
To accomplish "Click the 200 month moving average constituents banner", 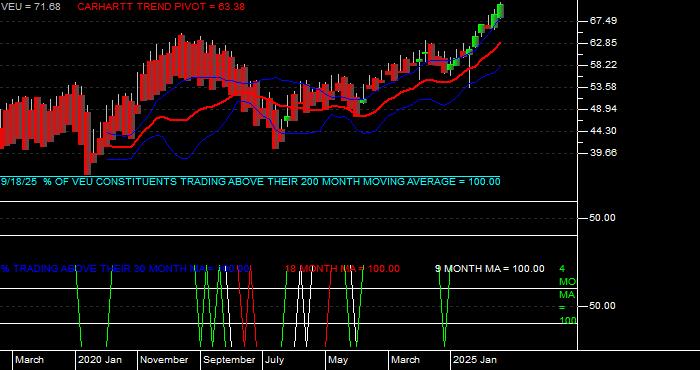I will pyautogui.click(x=250, y=182).
